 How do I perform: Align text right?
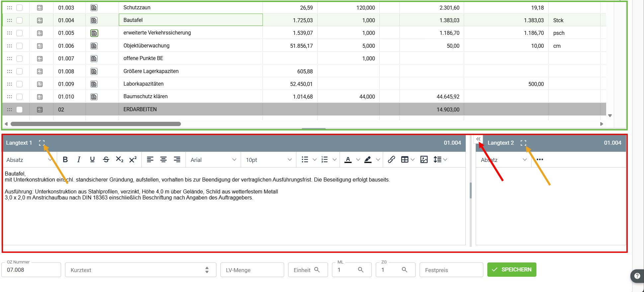[177, 160]
